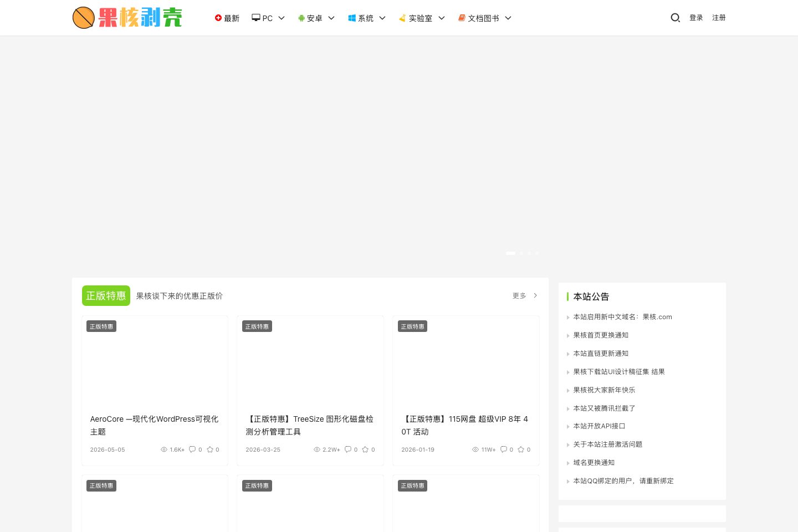
Task: Open notice 本站QQ绑定的用户，请重新绑定
Action: click(x=623, y=481)
